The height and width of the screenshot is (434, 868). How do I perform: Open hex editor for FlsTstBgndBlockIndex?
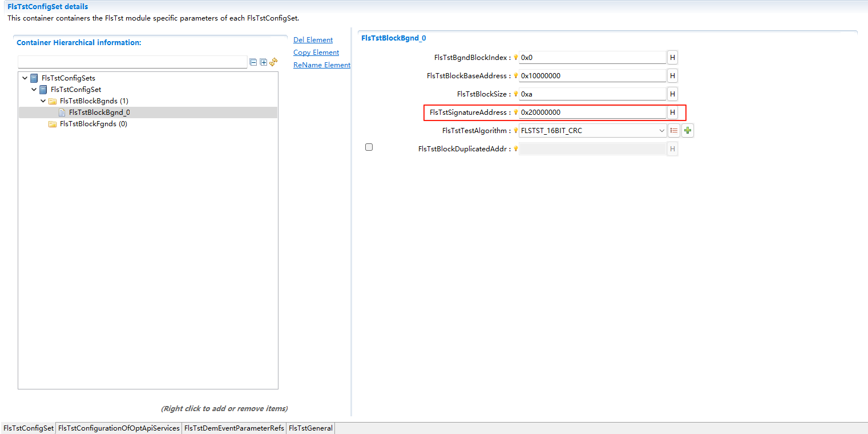pos(672,57)
